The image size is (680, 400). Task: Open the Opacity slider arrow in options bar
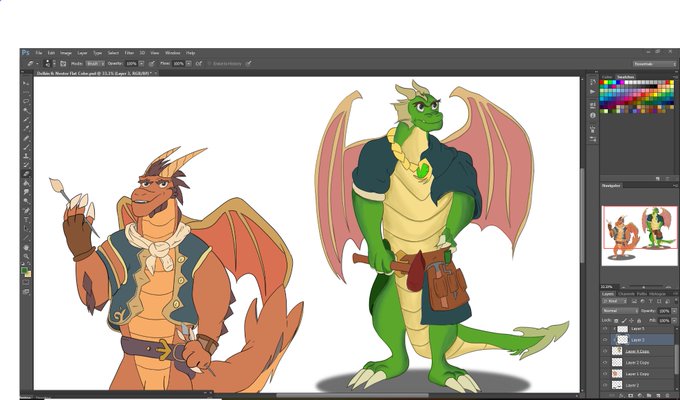point(141,63)
